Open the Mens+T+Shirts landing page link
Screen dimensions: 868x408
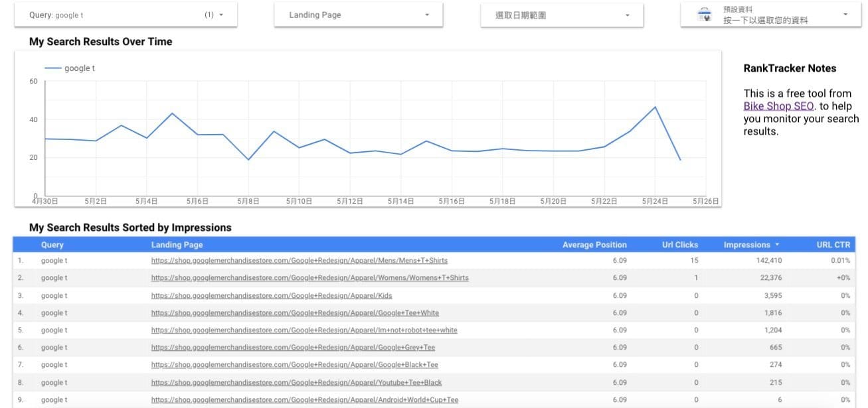coord(299,261)
